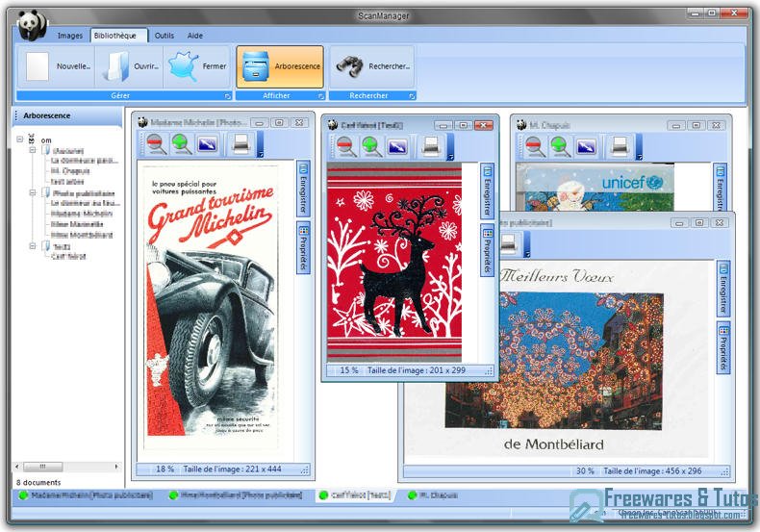
Task: Switch to the Images ribbon tab
Action: tap(70, 36)
